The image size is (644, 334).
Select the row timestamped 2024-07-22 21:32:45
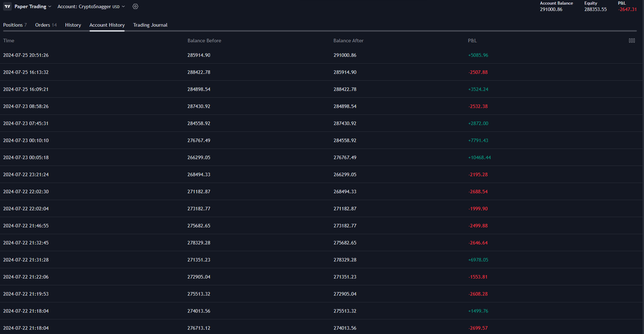(x=322, y=243)
